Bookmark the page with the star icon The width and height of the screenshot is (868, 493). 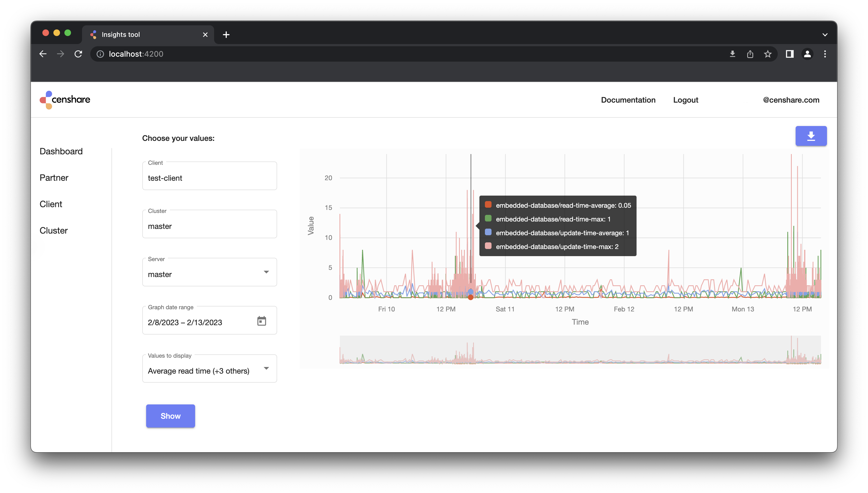768,54
